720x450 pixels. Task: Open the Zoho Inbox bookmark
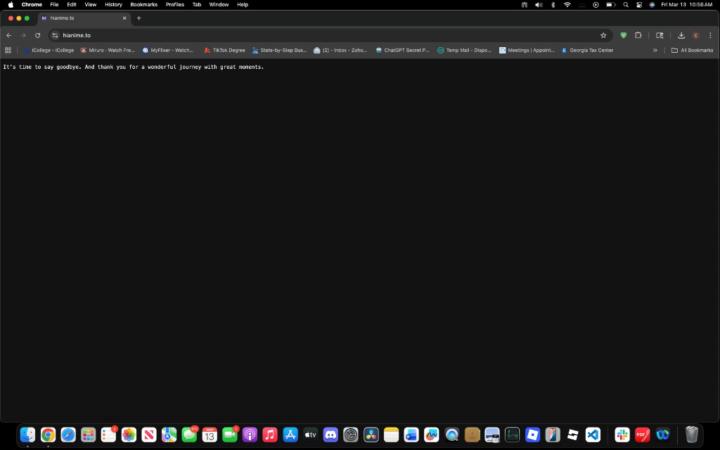340,50
